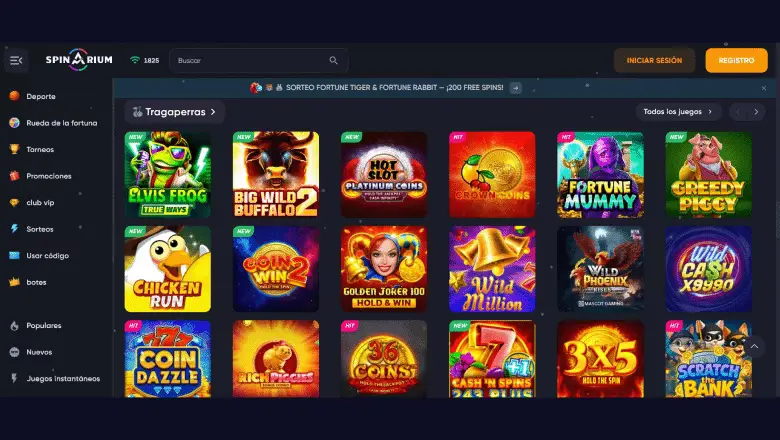Open the Elvis Frog TrueWays game
This screenshot has width=780, height=440.
168,175
